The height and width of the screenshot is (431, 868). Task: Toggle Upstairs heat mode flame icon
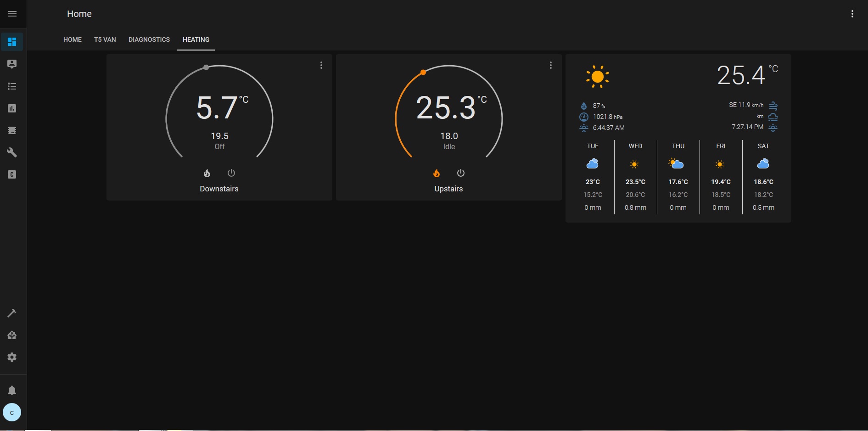[437, 173]
